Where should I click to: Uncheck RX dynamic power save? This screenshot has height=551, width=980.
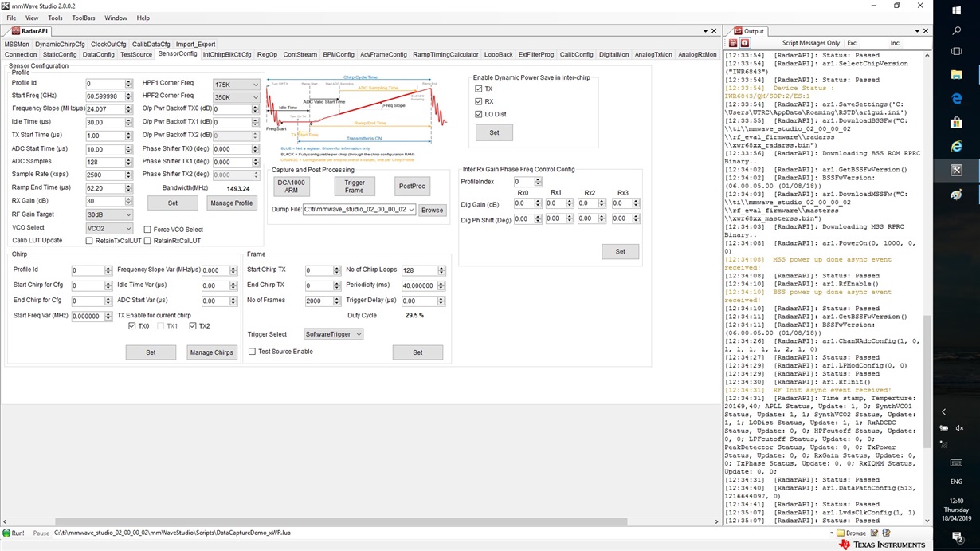479,102
